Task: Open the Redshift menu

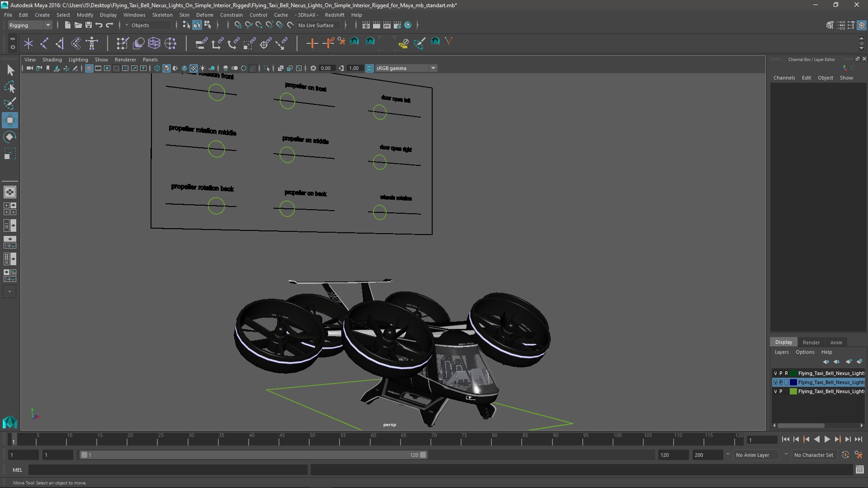Action: 335,15
